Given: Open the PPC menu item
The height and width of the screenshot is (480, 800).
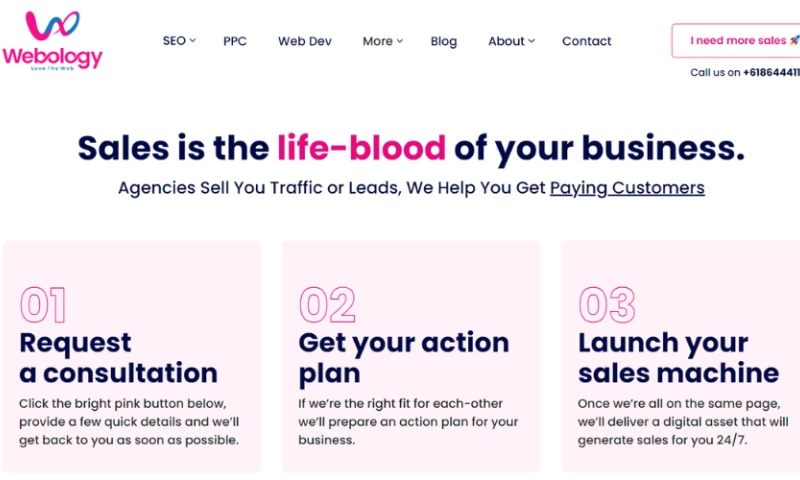Looking at the screenshot, I should point(235,41).
